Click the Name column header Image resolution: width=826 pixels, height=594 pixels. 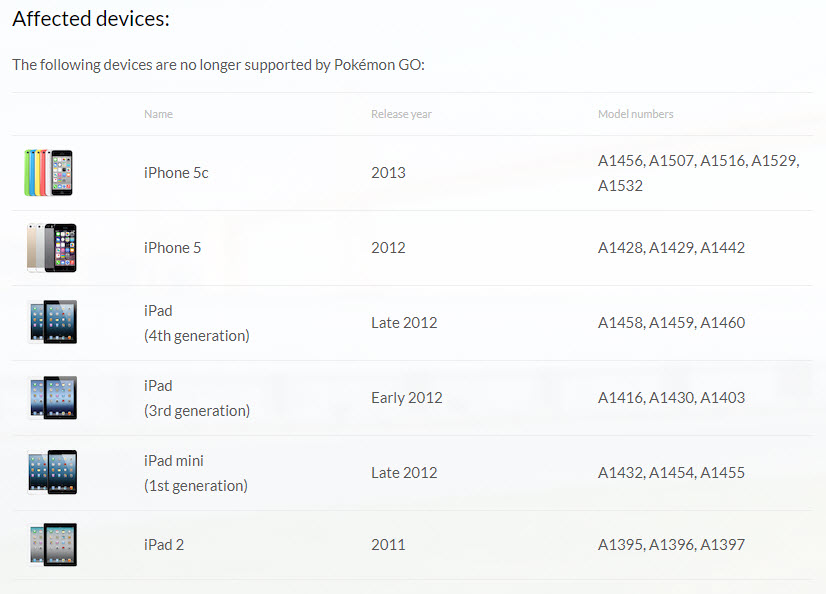coord(158,114)
